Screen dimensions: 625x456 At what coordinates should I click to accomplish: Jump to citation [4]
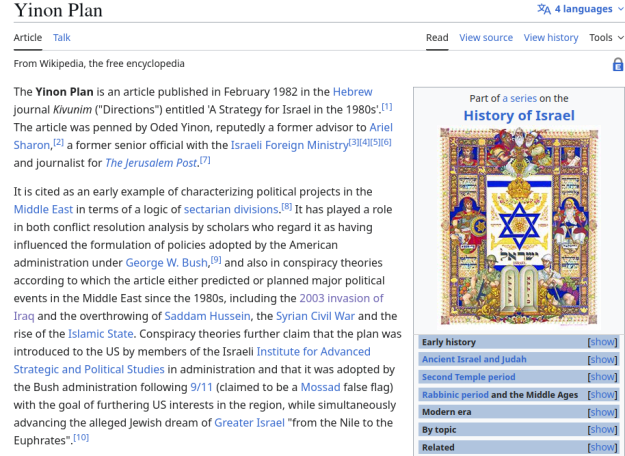(x=364, y=142)
